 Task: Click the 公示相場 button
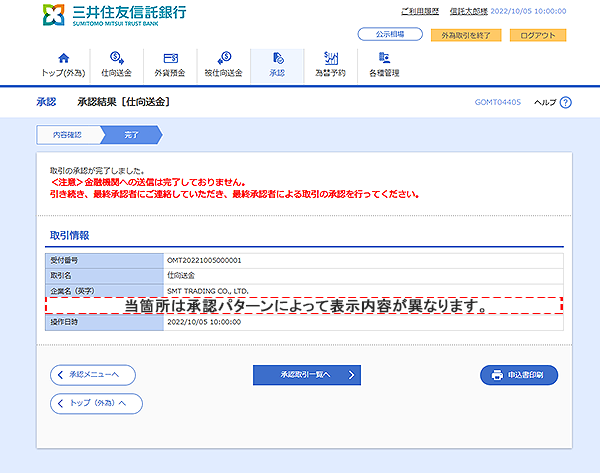coord(390,34)
